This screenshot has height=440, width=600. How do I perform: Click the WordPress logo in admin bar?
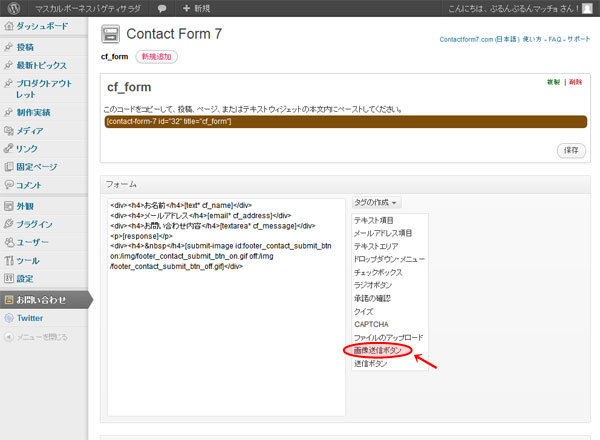pos(10,8)
